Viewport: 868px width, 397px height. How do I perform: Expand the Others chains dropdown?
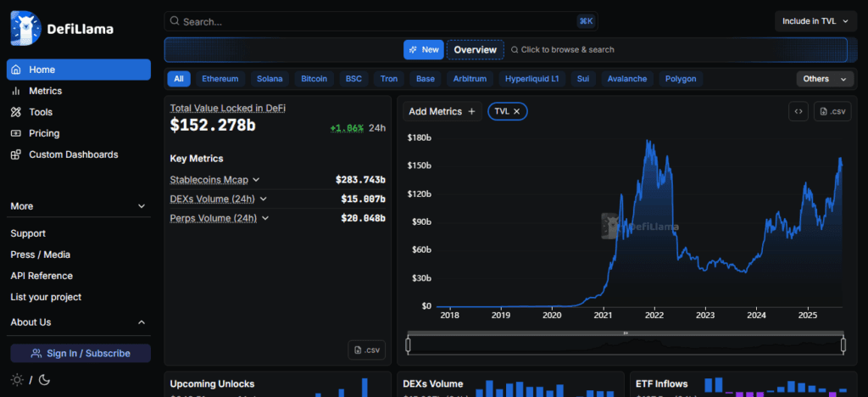tap(824, 79)
